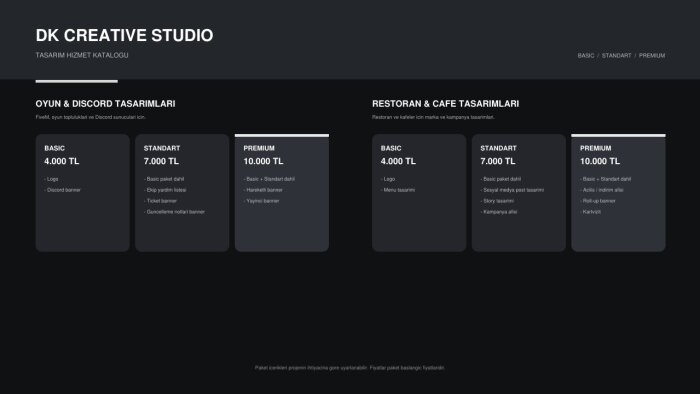Click 7.000 TL price in Restoran & Cafe
This screenshot has width=700, height=394.
click(498, 161)
